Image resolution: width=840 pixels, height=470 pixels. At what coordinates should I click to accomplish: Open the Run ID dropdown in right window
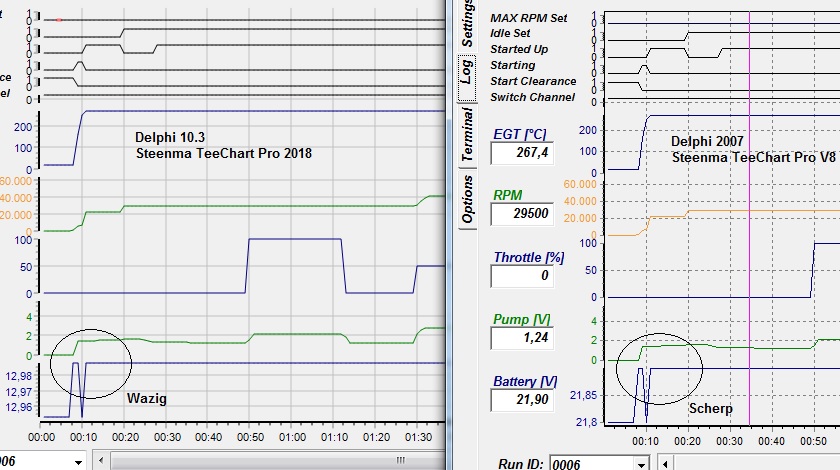[641, 464]
